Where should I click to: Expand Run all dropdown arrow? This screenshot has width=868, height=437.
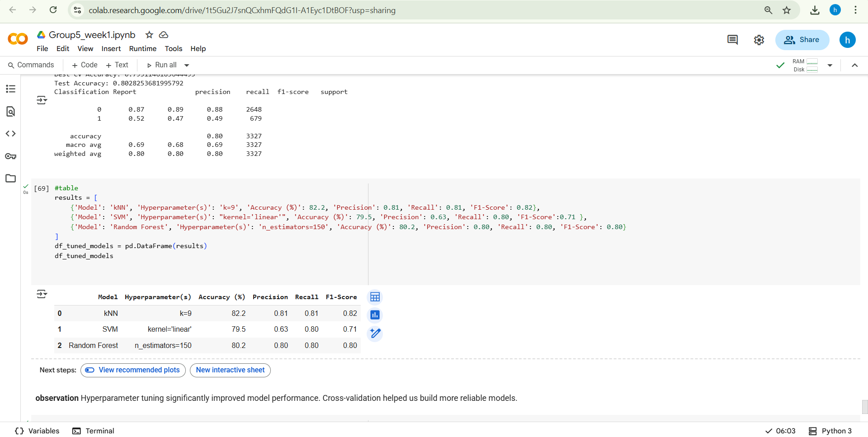187,65
